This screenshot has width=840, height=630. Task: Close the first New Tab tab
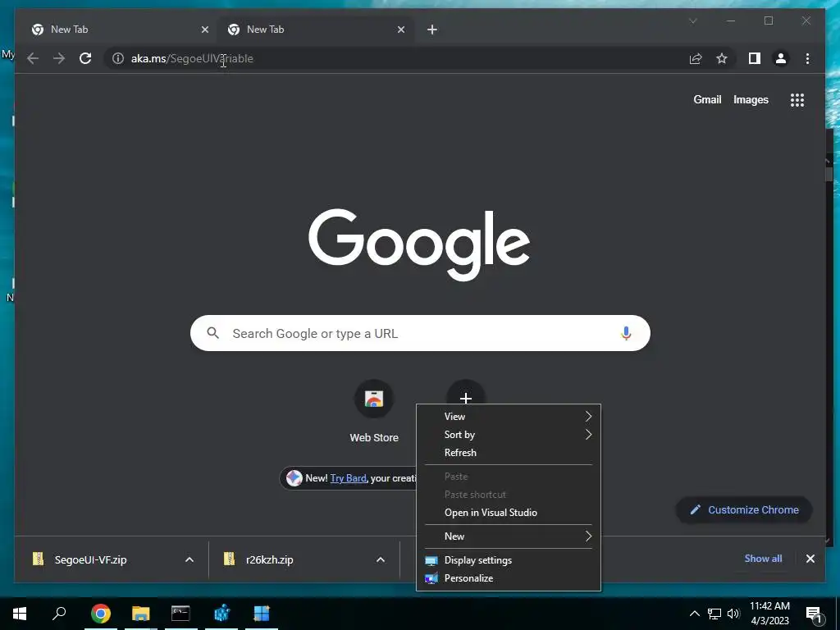coord(204,30)
